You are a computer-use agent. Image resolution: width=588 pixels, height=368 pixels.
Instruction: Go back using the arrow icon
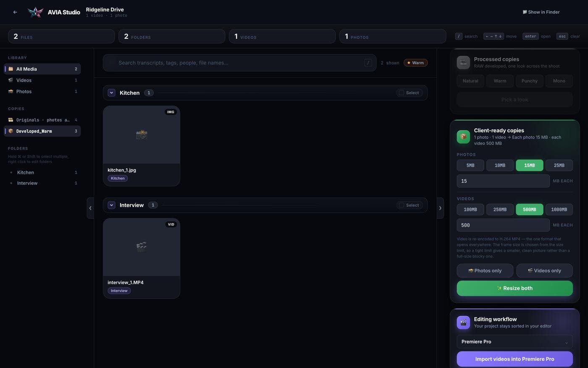(x=15, y=12)
